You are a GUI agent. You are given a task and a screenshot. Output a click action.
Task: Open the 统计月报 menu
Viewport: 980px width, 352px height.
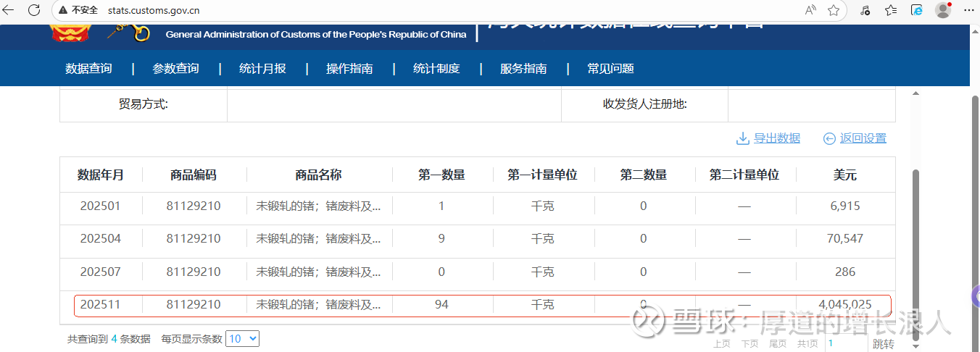262,69
